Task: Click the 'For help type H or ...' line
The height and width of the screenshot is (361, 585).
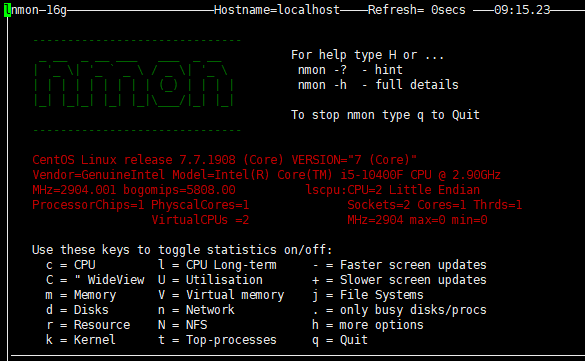Action: [x=367, y=55]
